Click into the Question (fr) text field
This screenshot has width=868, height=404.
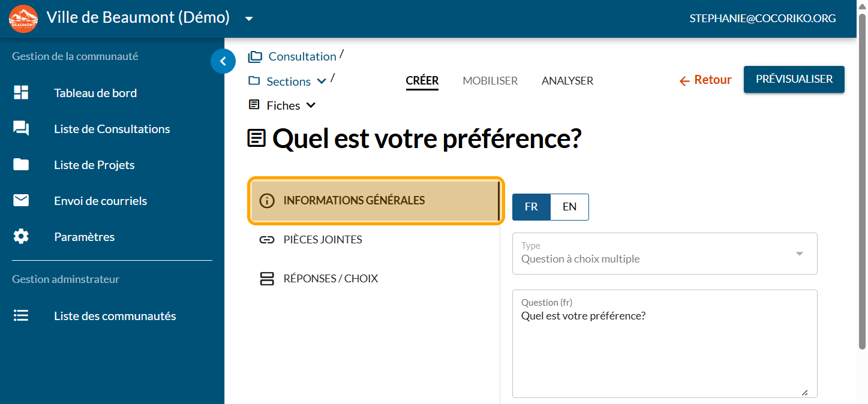pos(665,351)
